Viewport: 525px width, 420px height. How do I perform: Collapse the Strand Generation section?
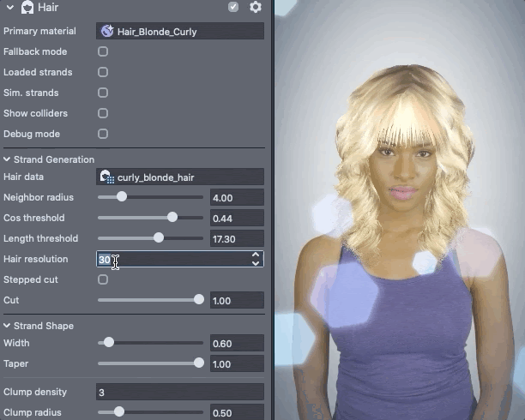8,159
